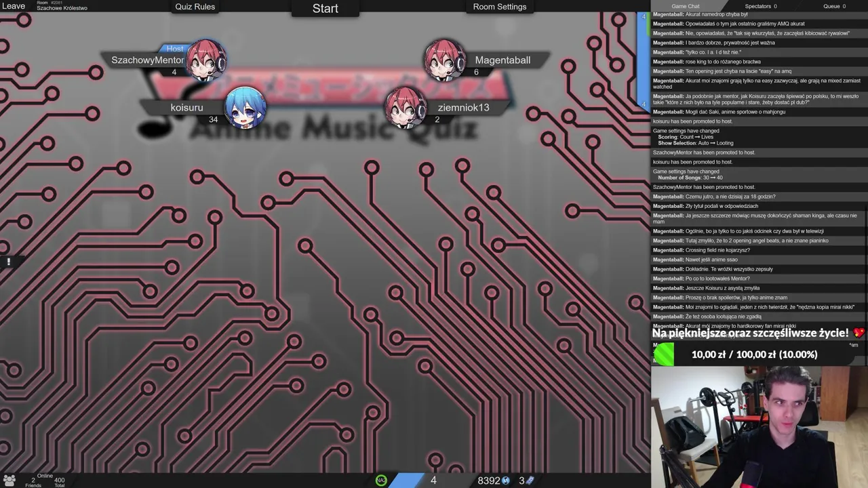Select player name SzachowyMentor
Screen dimensions: 868x488
148,60
